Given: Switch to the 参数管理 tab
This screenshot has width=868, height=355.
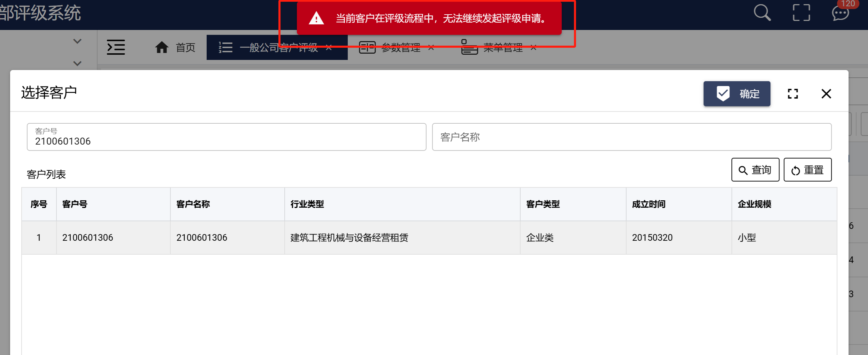Looking at the screenshot, I should point(400,48).
